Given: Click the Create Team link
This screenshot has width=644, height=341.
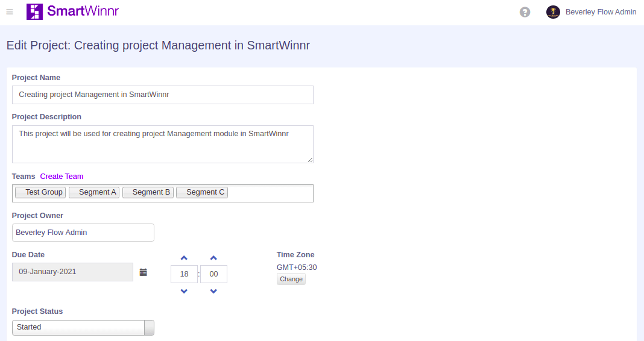Looking at the screenshot, I should coord(62,177).
